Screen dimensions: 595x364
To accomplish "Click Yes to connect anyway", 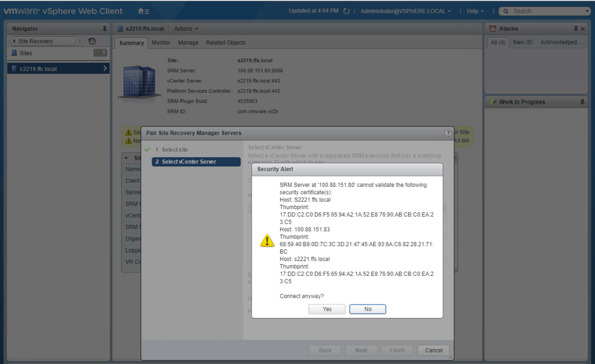I will click(327, 309).
